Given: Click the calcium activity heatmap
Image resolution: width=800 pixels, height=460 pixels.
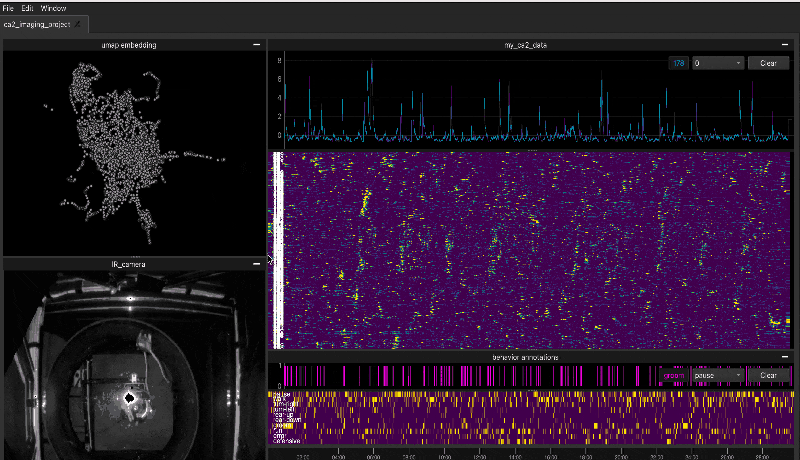Looking at the screenshot, I should point(536,250).
